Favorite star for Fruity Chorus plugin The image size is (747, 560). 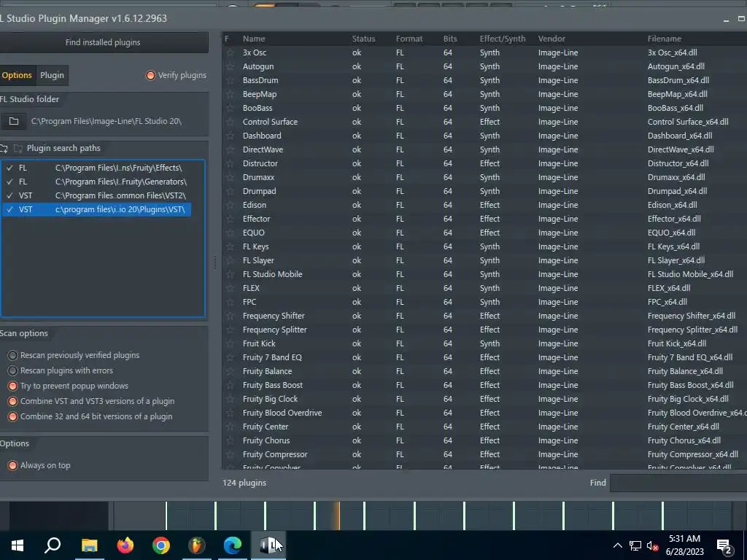point(230,440)
